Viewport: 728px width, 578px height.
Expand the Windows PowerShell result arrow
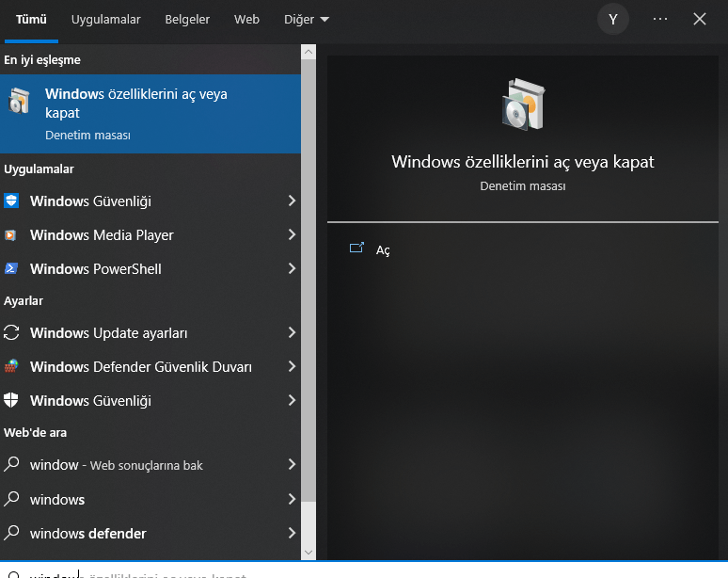pyautogui.click(x=292, y=268)
